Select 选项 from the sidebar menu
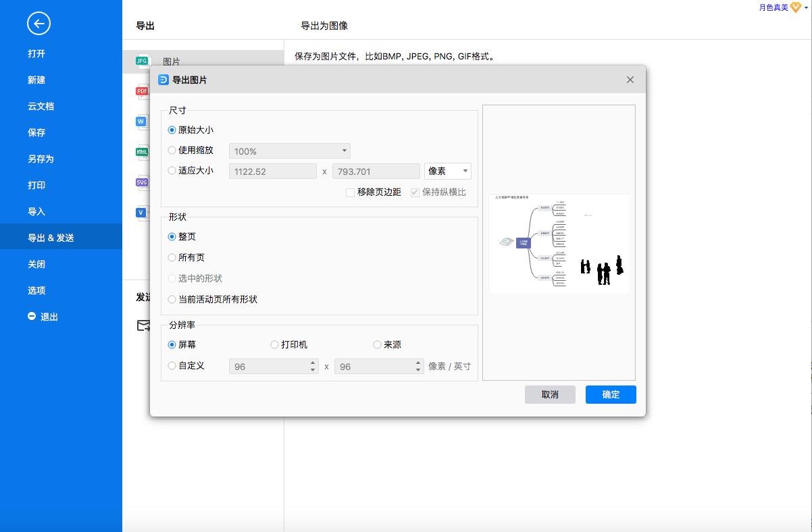The height and width of the screenshot is (532, 812). [x=36, y=290]
